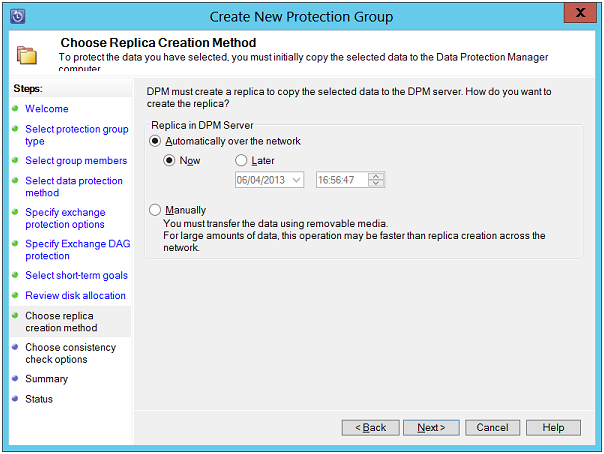Click the folder icon in wizard header
This screenshot has width=604, height=454.
pos(27,55)
